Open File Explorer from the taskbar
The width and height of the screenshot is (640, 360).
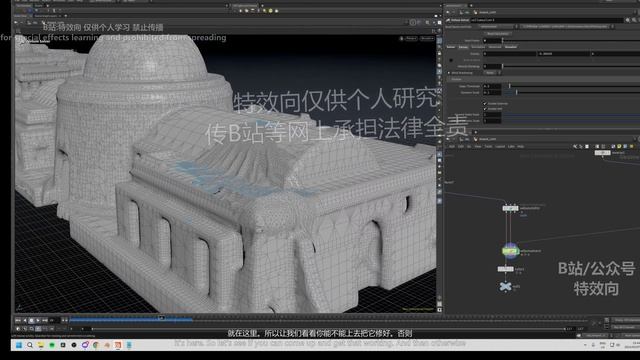point(41,345)
